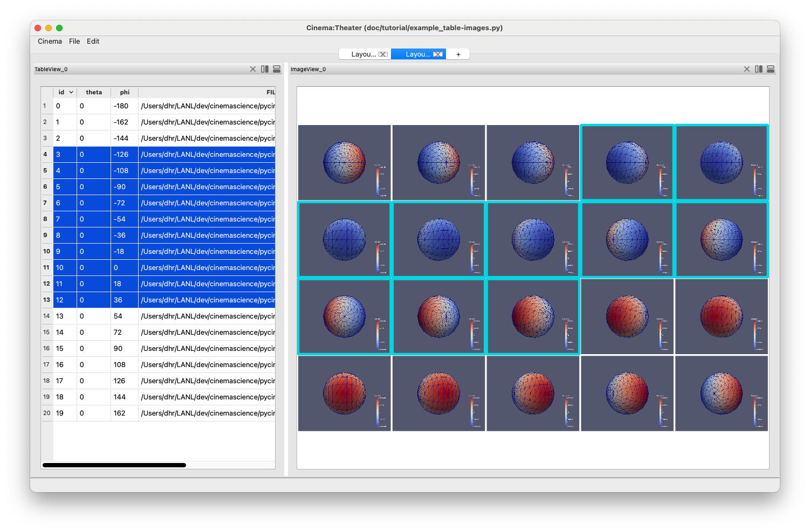The width and height of the screenshot is (810, 532).
Task: Split ImageView_0 panel vertically (stacked icon)
Action: click(x=771, y=69)
